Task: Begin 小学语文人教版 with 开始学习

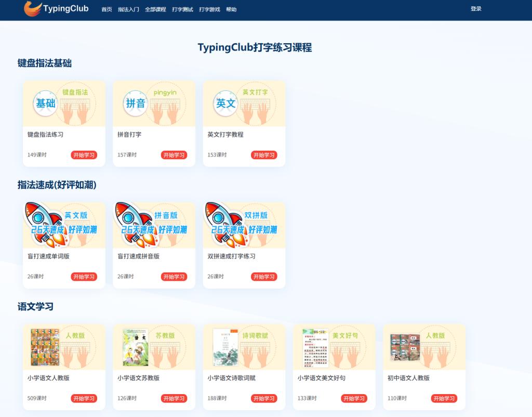Action: click(x=84, y=398)
